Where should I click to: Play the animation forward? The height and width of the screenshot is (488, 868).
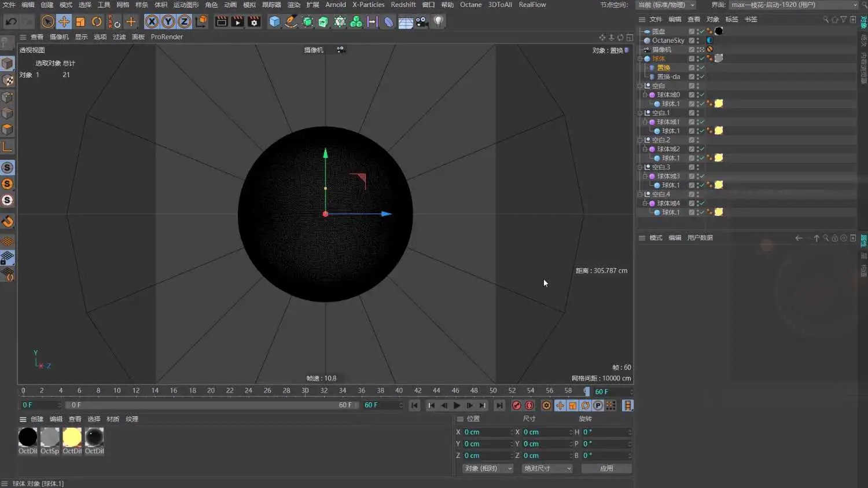[457, 406]
